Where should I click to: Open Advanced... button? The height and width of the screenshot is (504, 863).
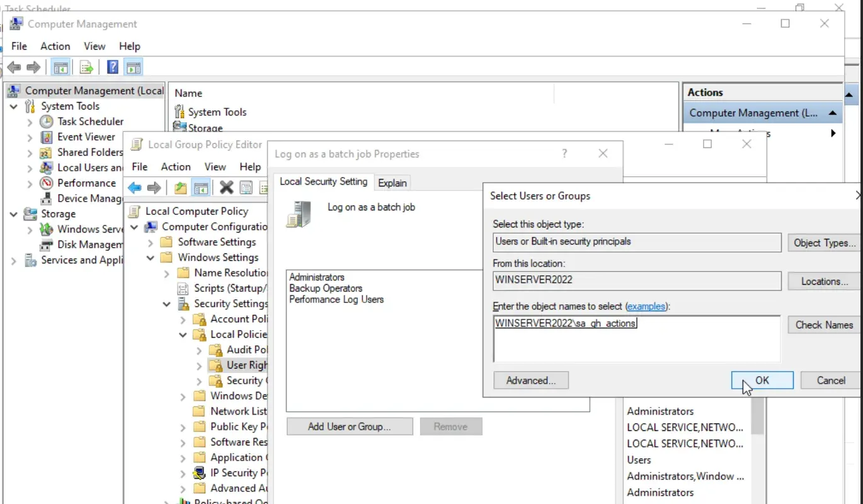tap(531, 381)
